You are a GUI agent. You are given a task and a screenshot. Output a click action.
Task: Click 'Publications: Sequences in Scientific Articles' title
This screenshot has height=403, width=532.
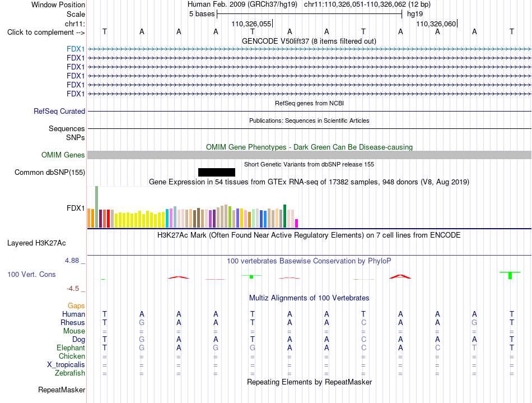click(x=309, y=121)
